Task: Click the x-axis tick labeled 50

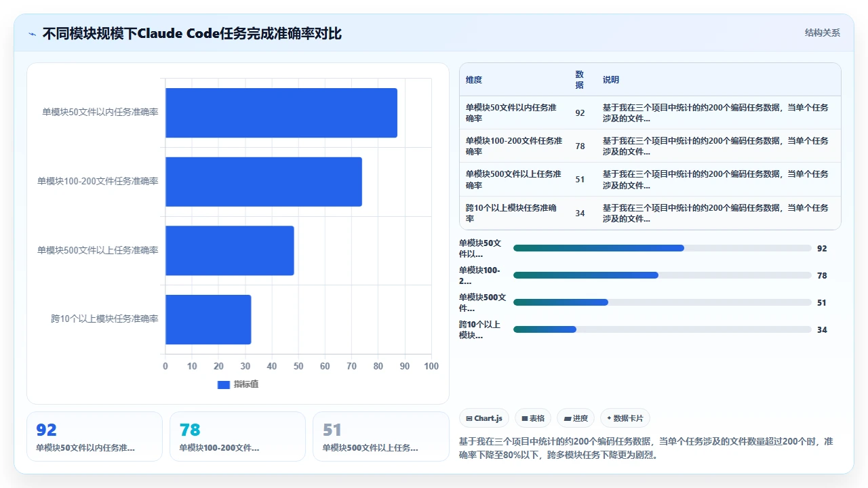Action: coord(298,367)
